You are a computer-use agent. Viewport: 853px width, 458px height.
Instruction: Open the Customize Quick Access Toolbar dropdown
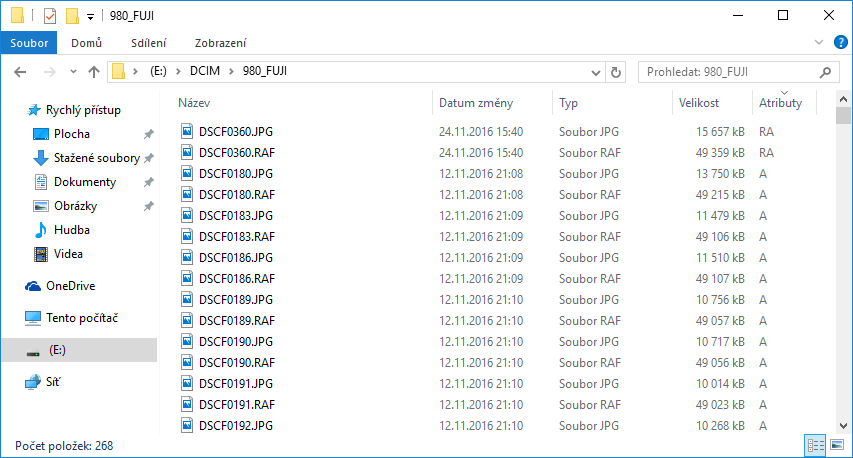tap(90, 17)
